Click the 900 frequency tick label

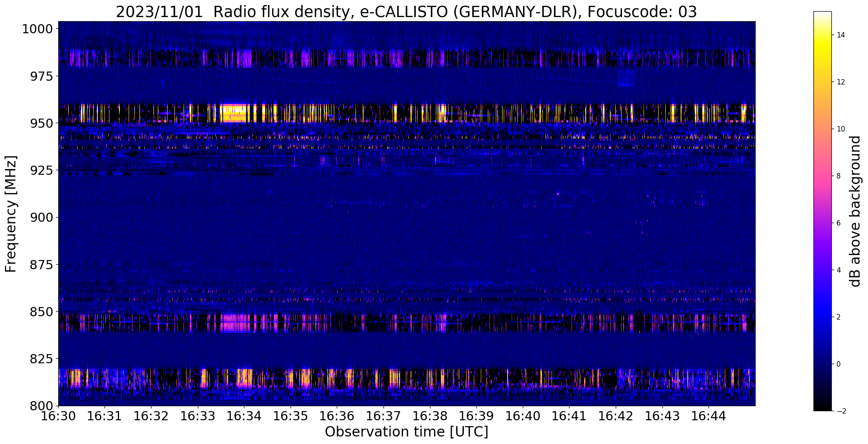[41, 217]
